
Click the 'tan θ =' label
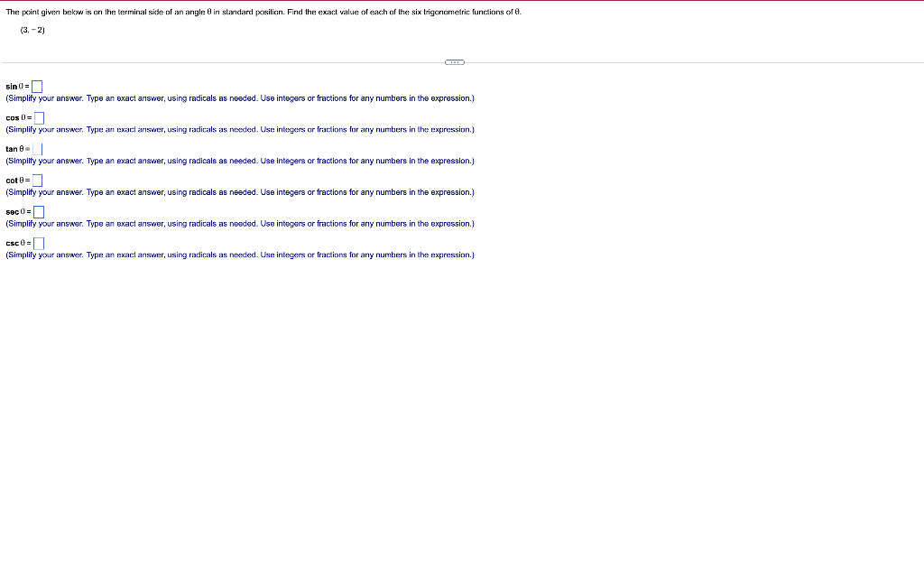tap(18, 149)
